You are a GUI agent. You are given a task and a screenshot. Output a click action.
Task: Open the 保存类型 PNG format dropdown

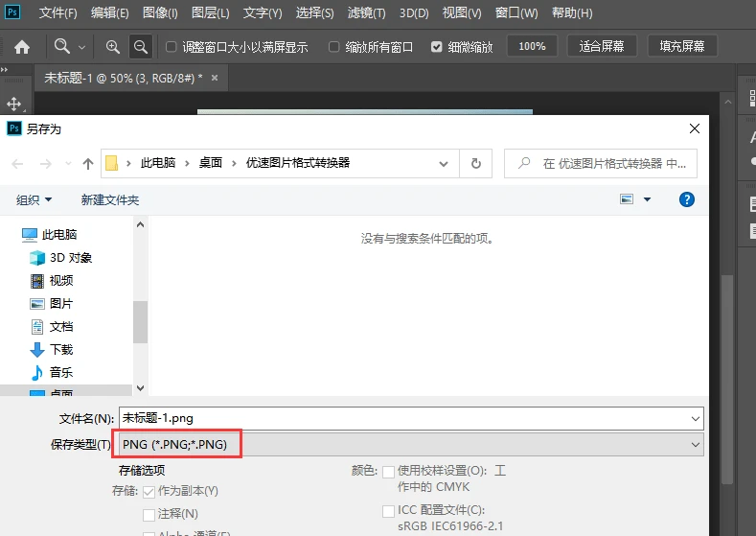(x=412, y=445)
